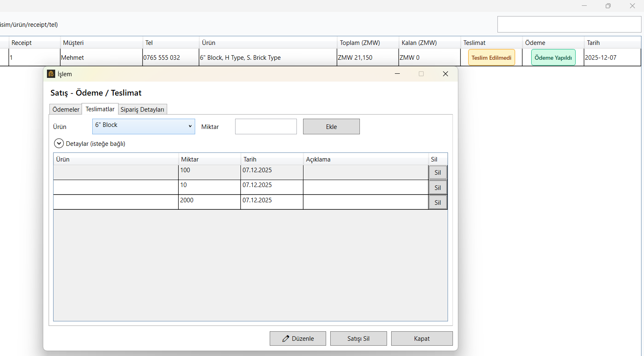The height and width of the screenshot is (356, 644).
Task: Select the Teslimatlar tab
Action: tap(100, 109)
